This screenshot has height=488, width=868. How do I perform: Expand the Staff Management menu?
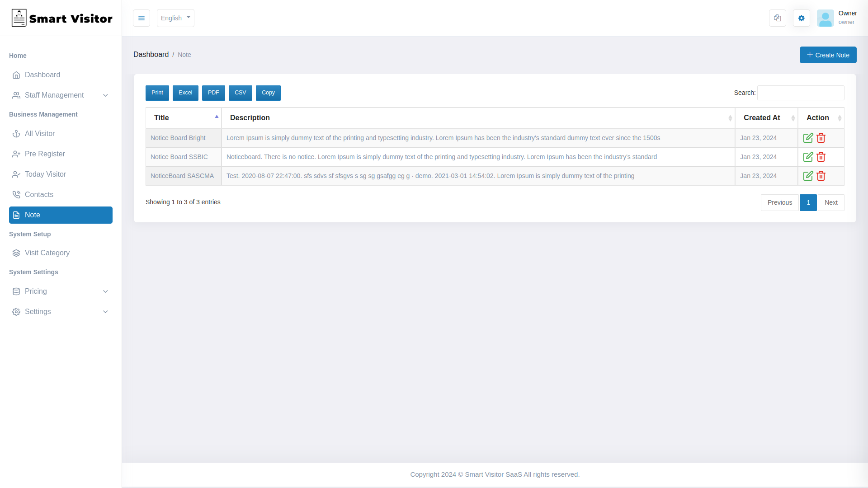pos(105,95)
